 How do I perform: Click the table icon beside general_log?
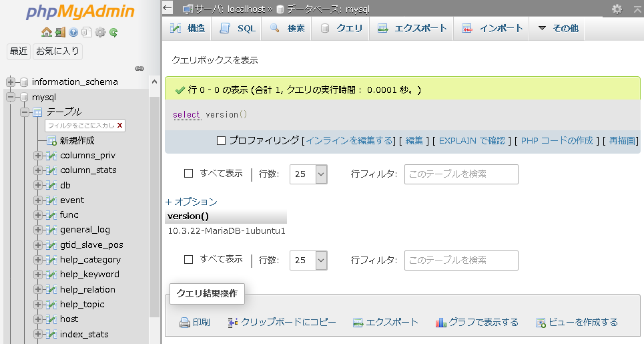click(x=52, y=230)
